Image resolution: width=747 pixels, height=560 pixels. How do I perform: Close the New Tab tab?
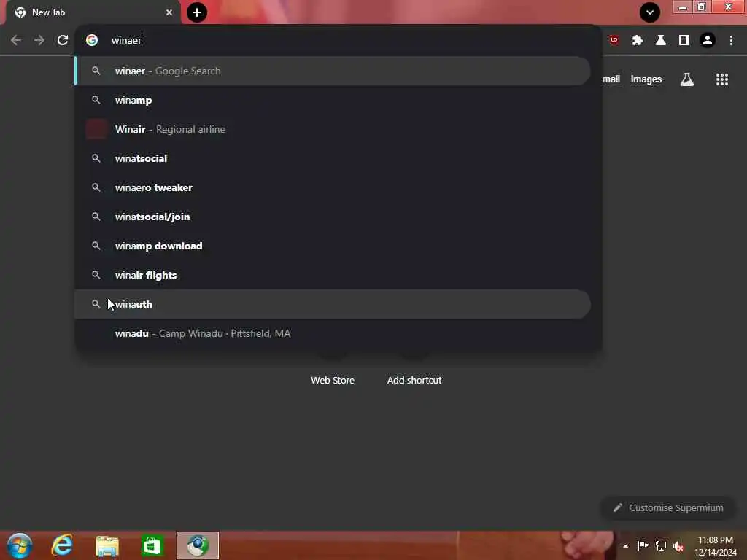169,12
